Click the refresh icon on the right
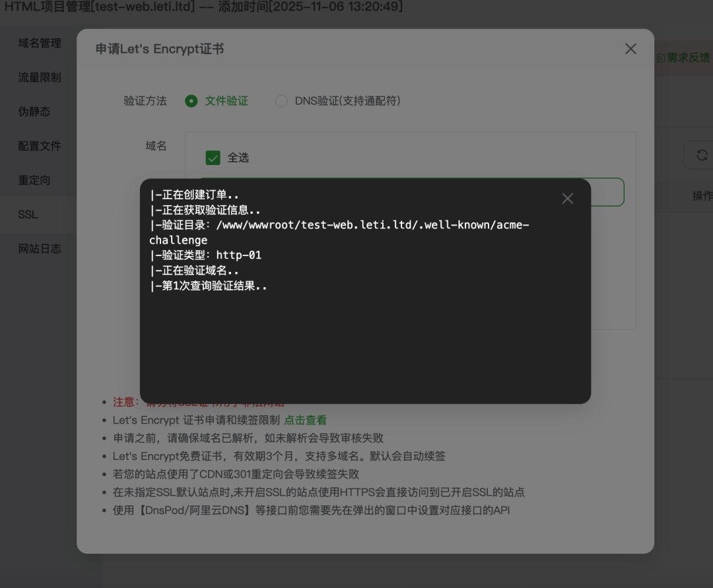This screenshot has width=713, height=588. click(x=702, y=155)
